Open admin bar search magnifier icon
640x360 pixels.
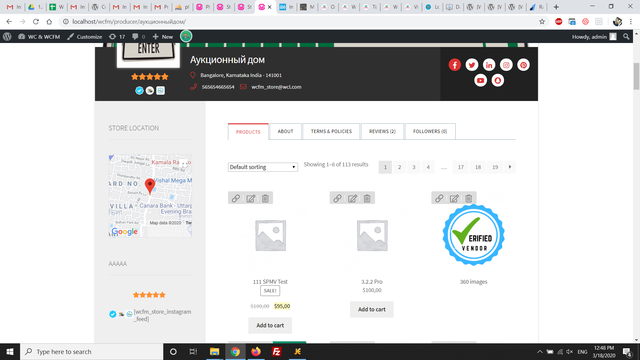626,37
